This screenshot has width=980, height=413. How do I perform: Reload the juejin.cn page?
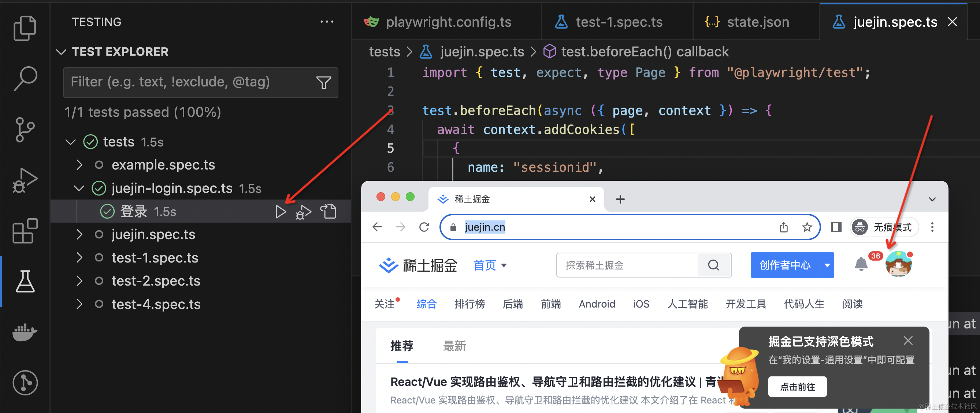[x=424, y=227]
